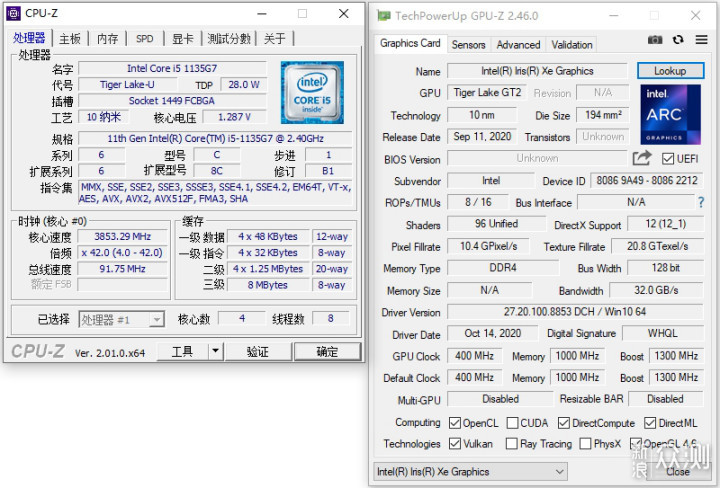
Task: Click the Device ID value 8086 9A49
Action: pyautogui.click(x=647, y=180)
